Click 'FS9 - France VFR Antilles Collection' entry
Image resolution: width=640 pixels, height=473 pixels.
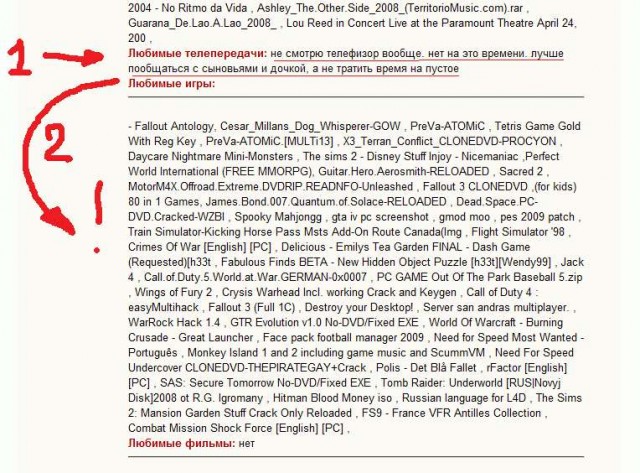[x=451, y=413]
